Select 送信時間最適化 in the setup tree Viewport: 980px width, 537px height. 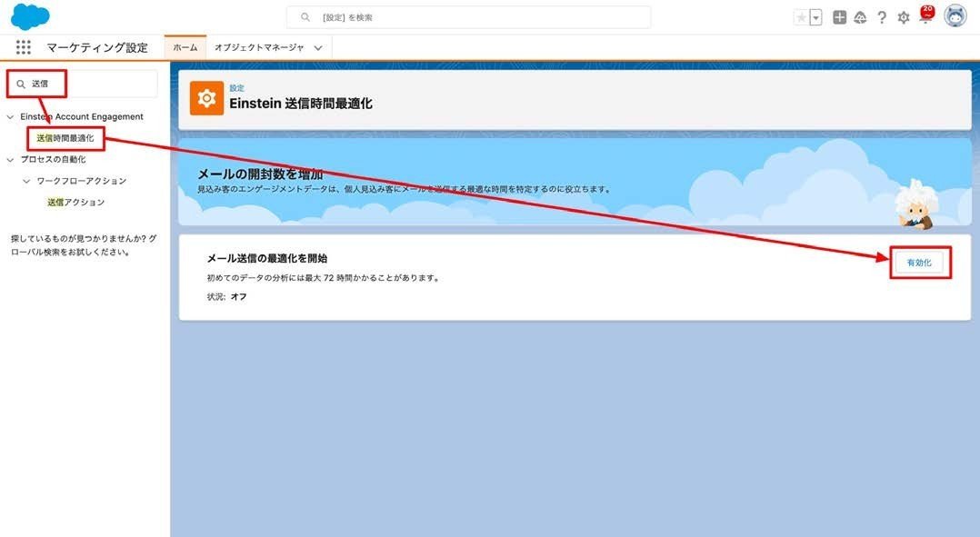tap(65, 138)
